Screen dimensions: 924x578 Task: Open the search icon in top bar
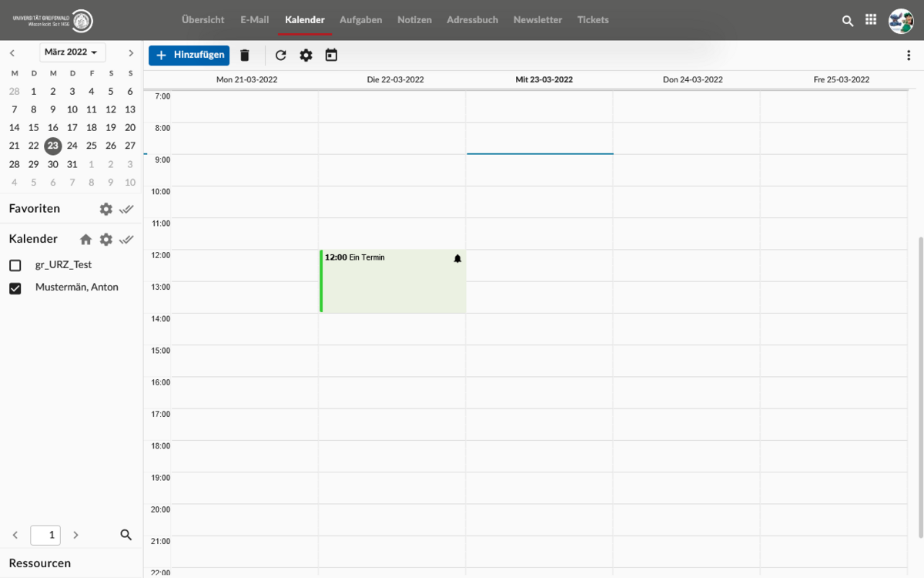coord(848,21)
